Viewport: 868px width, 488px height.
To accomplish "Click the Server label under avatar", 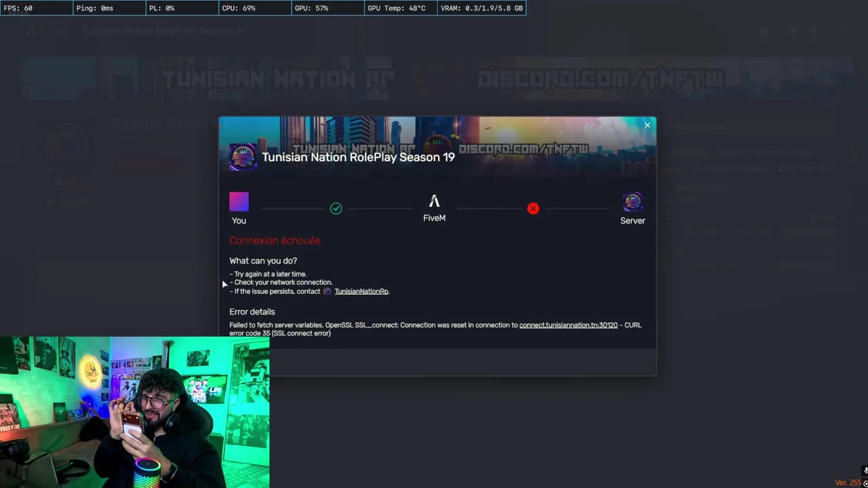I will tap(633, 221).
